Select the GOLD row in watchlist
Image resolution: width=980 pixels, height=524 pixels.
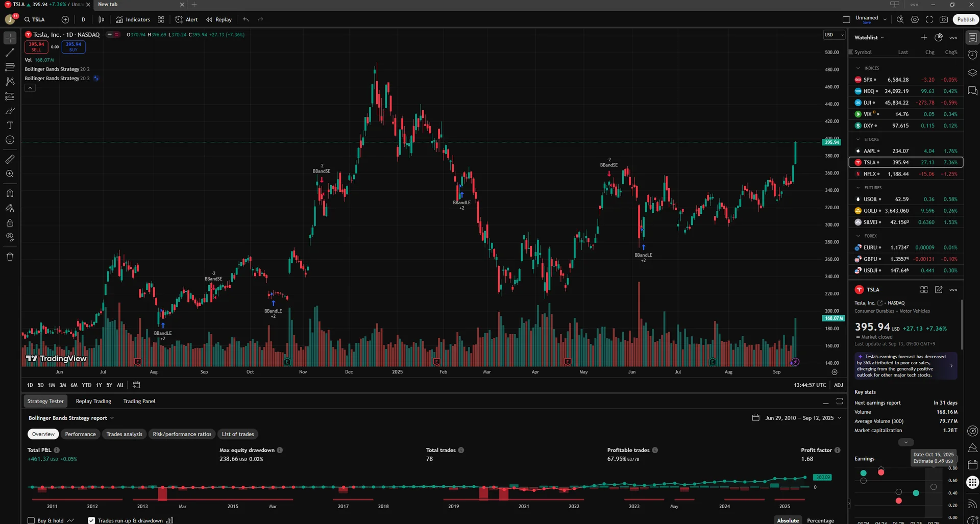pyautogui.click(x=905, y=211)
